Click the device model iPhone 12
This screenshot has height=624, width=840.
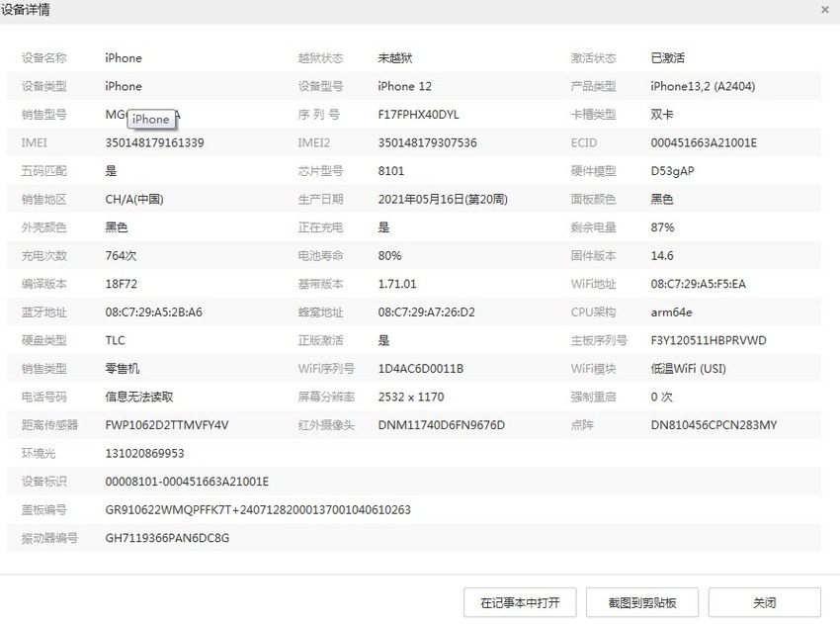(x=404, y=86)
